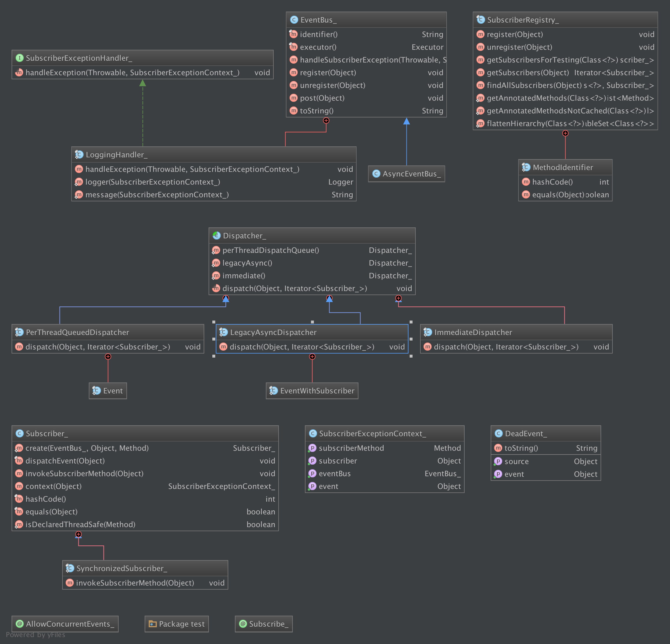Click the AllowConcurrentEvents_ annotation icon
The image size is (670, 644).
click(x=20, y=624)
